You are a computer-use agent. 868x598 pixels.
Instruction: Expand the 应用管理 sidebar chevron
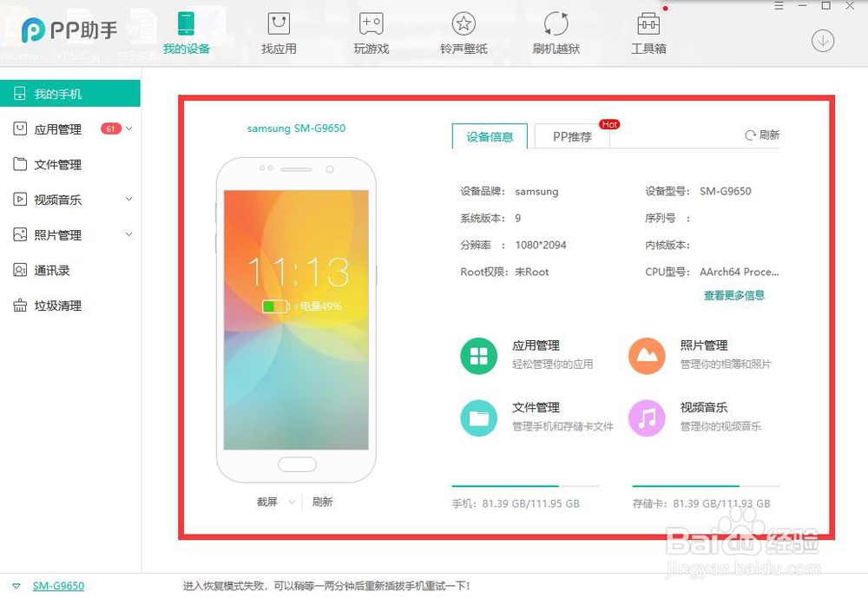[129, 128]
